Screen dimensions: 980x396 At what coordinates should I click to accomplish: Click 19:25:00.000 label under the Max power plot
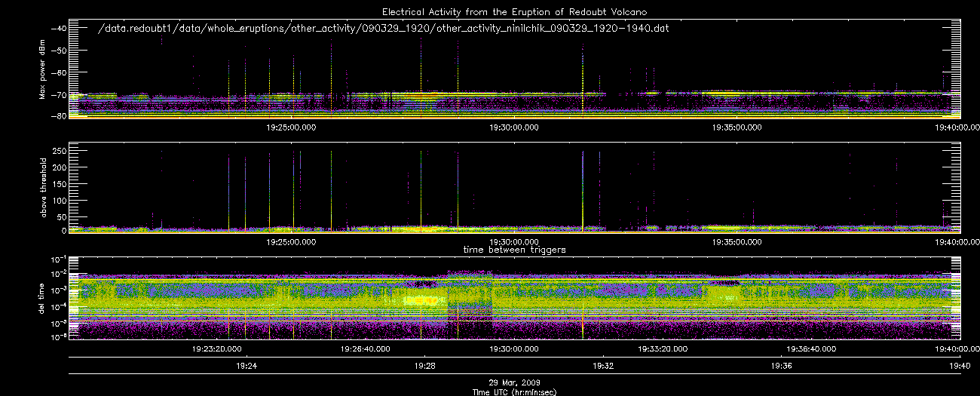point(292,127)
